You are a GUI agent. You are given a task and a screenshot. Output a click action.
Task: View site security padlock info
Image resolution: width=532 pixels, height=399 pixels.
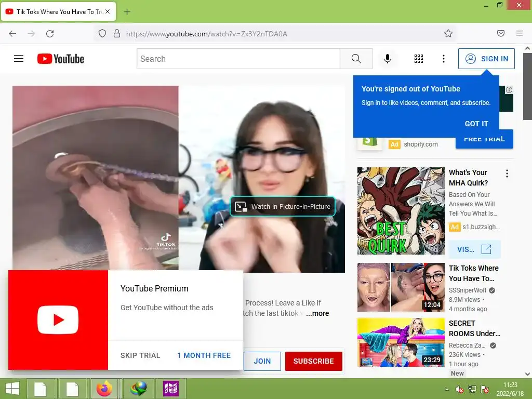pos(117,33)
